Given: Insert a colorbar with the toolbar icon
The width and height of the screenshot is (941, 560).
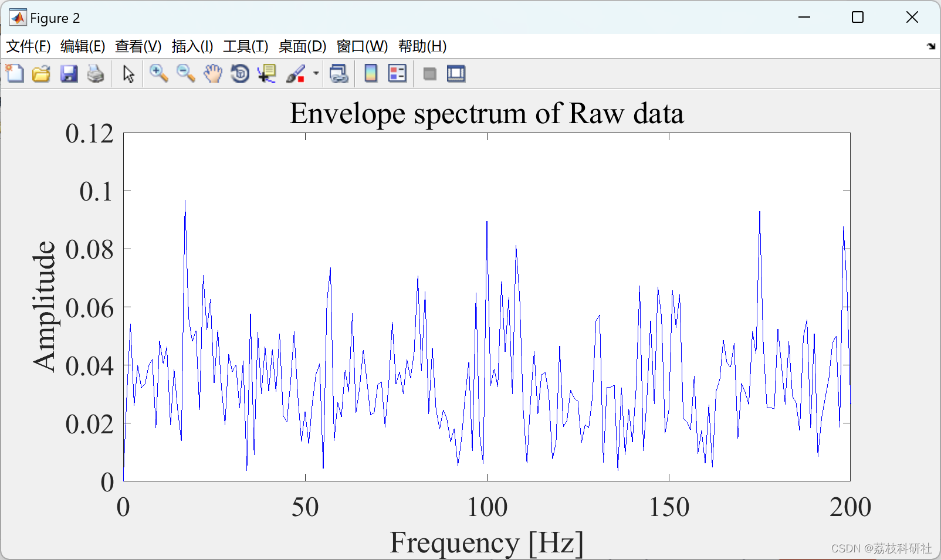Looking at the screenshot, I should point(371,74).
